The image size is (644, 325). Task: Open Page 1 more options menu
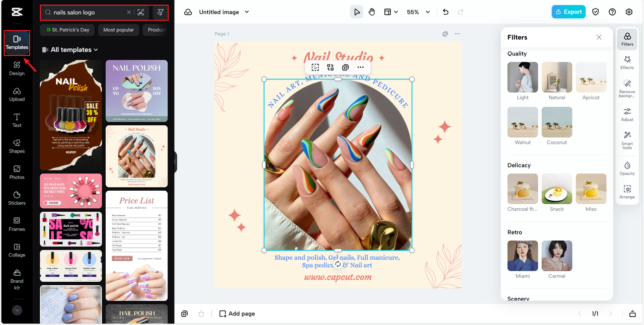click(x=457, y=34)
